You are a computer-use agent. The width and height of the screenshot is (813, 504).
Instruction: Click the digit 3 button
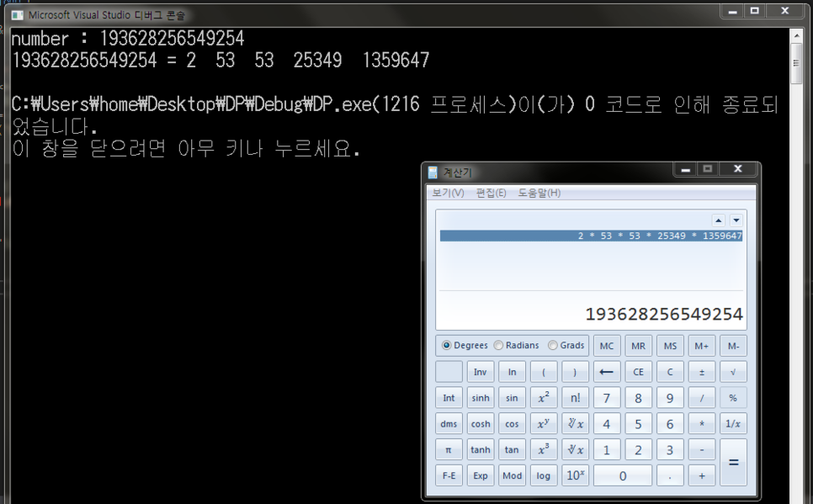[670, 449]
